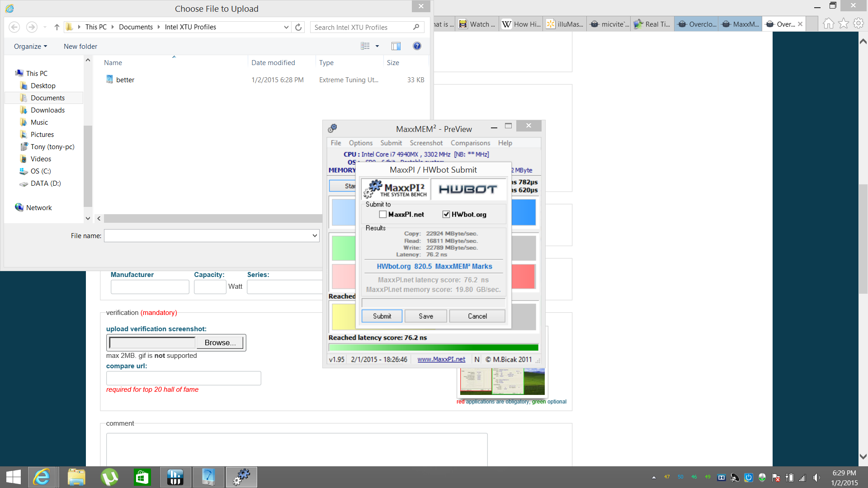Click the search magnifier icon in file dialog
The image size is (868, 488).
pos(416,27)
